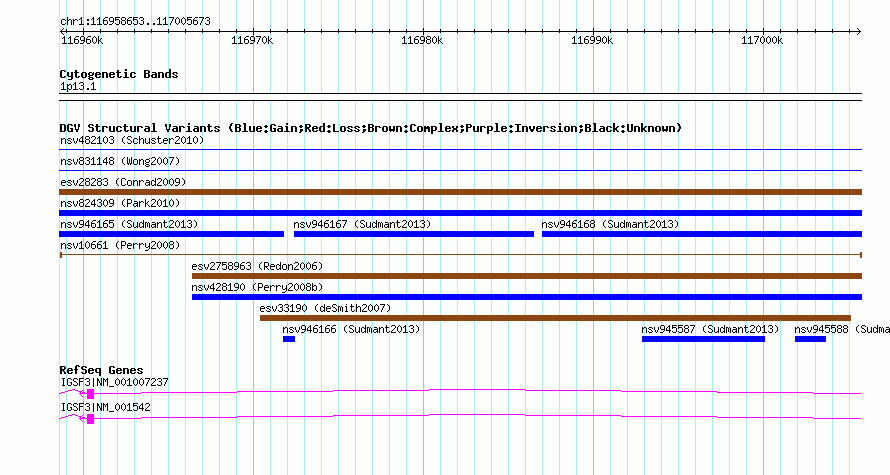The height and width of the screenshot is (475, 890).
Task: Open the esv28283 (Conrad2009) variant label
Action: [123, 182]
